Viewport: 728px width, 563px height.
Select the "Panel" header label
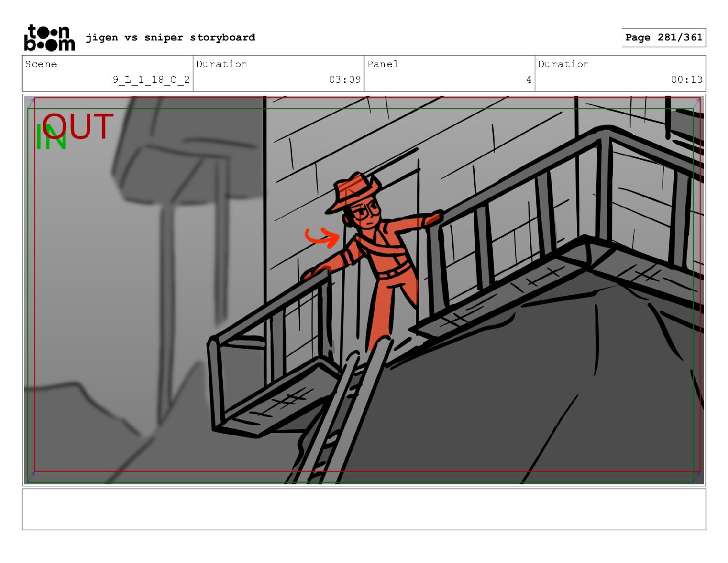[x=383, y=64]
